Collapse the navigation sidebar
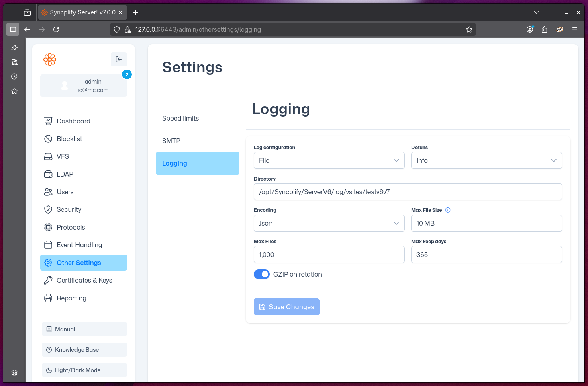The width and height of the screenshot is (588, 386). 118,59
